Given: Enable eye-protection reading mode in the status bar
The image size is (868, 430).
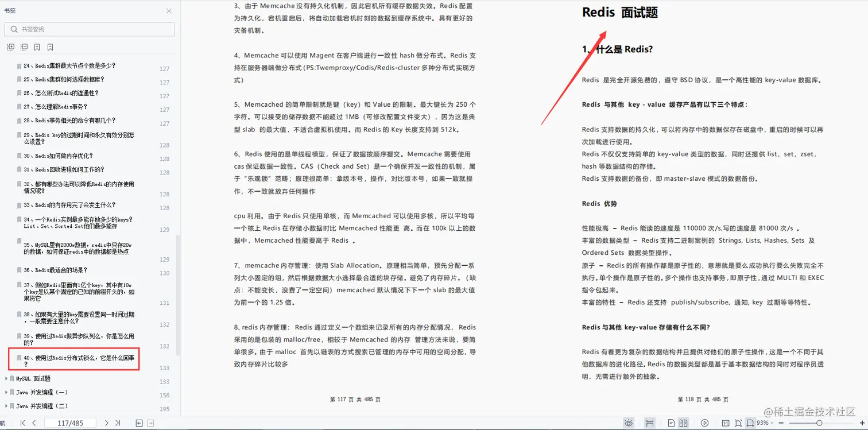Looking at the screenshot, I should (x=629, y=423).
